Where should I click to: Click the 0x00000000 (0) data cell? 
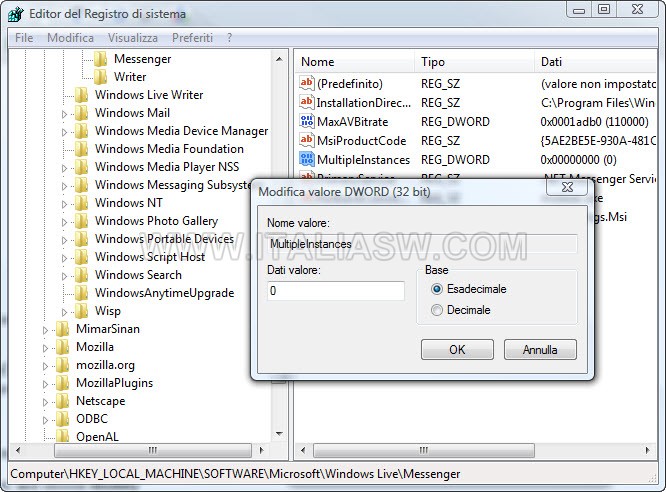tap(578, 160)
